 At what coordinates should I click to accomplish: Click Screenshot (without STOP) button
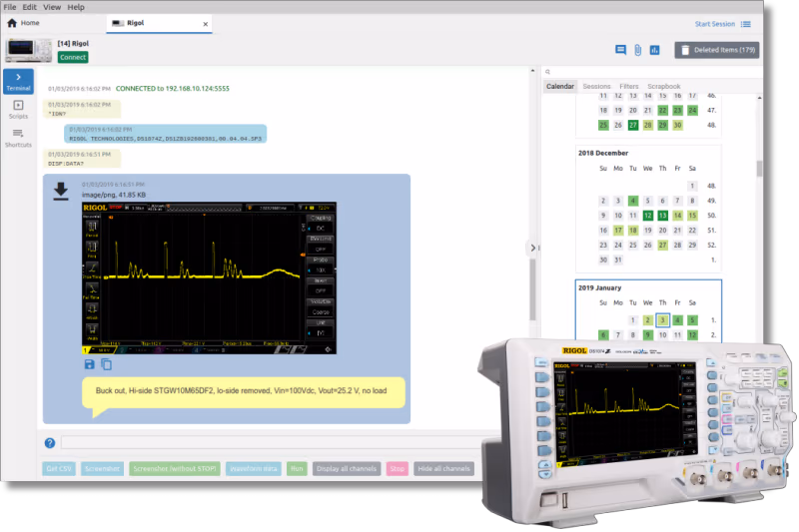pos(175,469)
